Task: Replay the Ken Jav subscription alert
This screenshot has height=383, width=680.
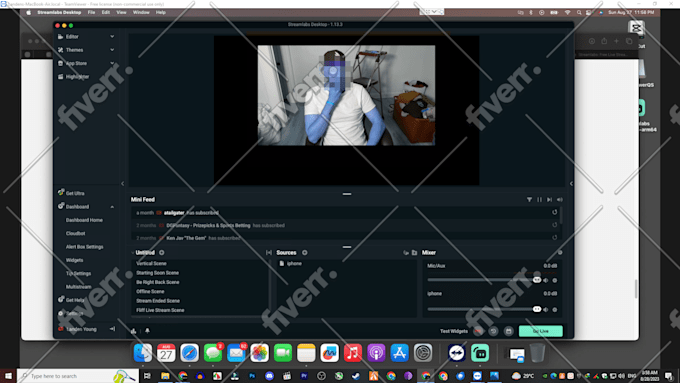Action: pos(555,237)
